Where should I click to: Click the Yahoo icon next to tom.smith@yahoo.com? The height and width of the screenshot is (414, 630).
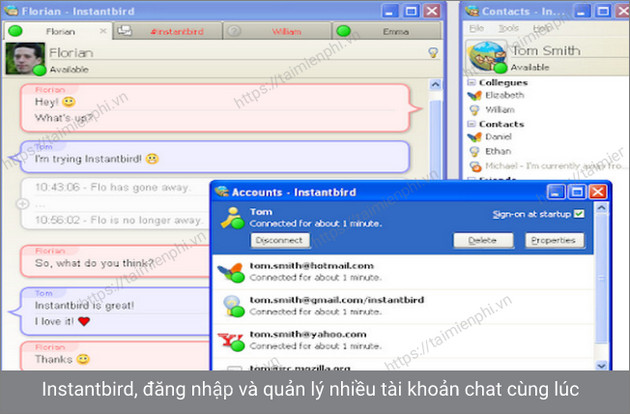coord(232,340)
